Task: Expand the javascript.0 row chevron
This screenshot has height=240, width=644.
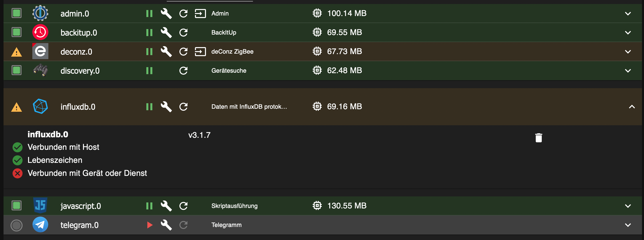Action: point(628,206)
